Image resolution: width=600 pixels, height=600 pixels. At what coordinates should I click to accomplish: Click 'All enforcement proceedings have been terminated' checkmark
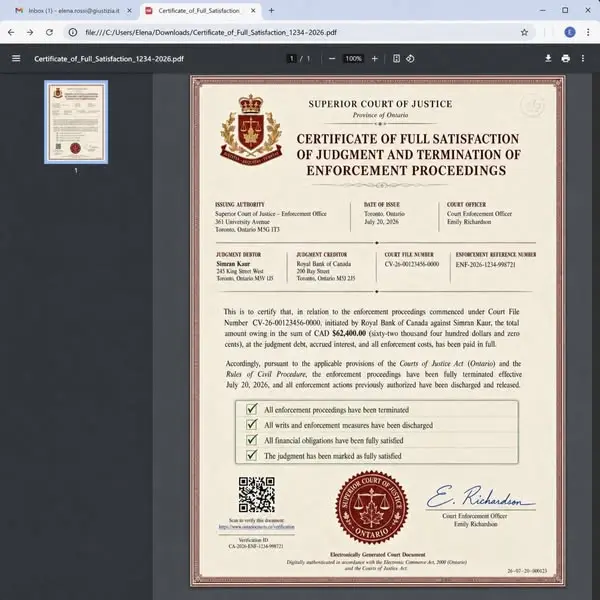(251, 409)
